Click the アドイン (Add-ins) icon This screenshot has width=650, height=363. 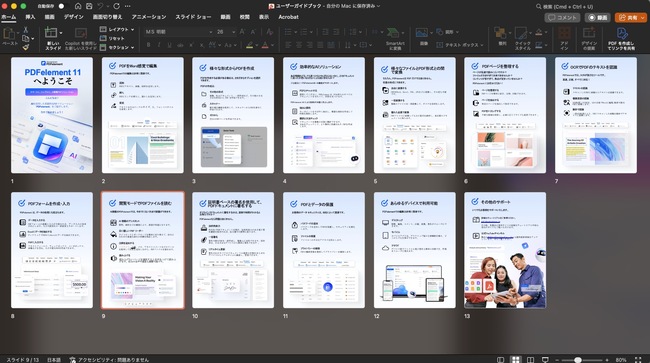[x=564, y=33]
